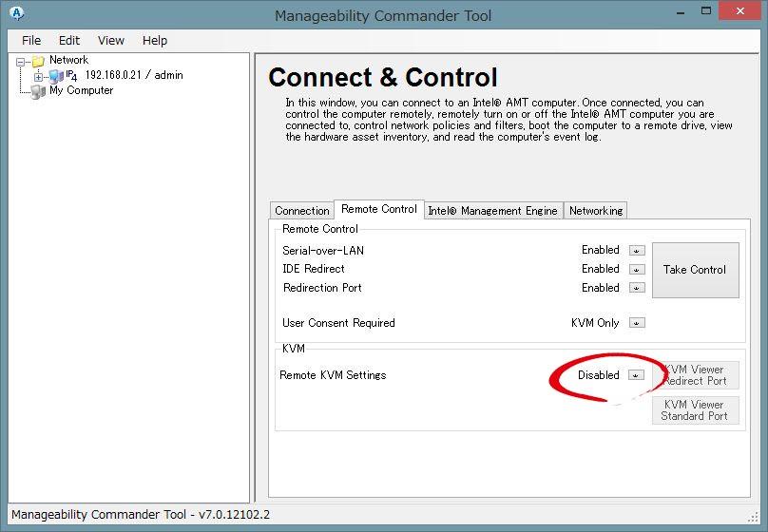The image size is (768, 532).
Task: Click the Redirection Port label
Action: [322, 288]
